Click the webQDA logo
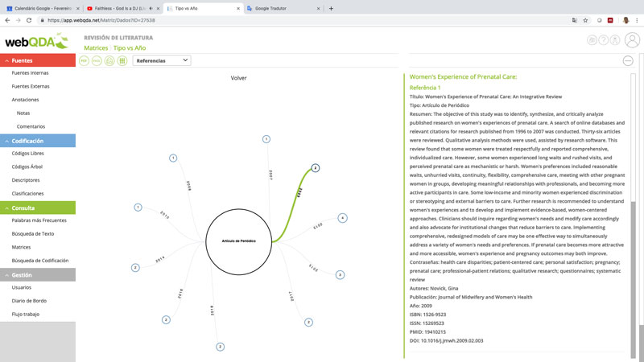Screen dimensions: 644x362 click(x=36, y=42)
